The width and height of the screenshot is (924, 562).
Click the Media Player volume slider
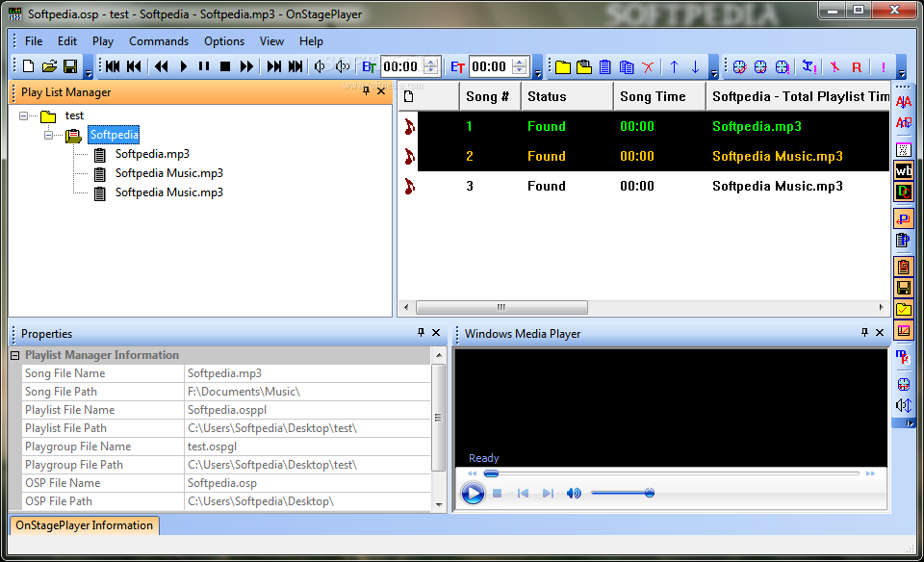pyautogui.click(x=623, y=493)
